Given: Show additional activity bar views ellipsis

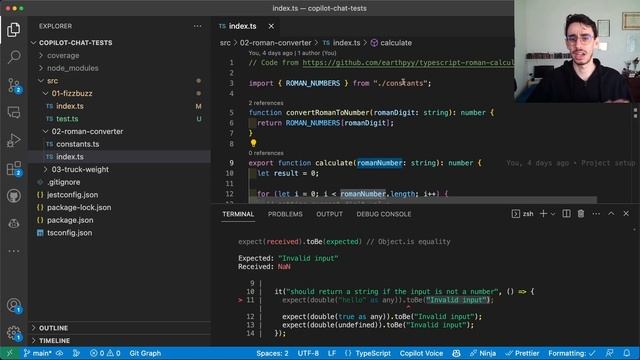Looking at the screenshot, I should [13, 251].
